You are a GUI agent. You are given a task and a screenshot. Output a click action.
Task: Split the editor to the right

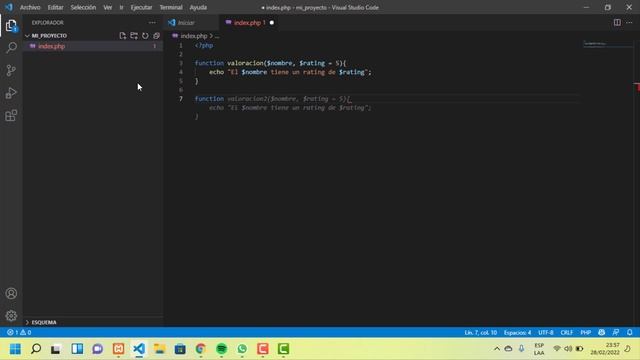[x=617, y=23]
